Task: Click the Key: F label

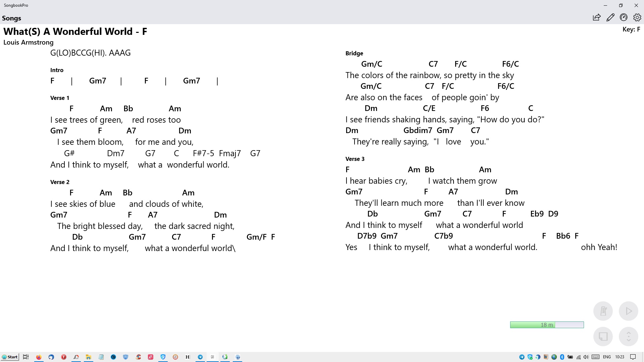Action: pos(631,29)
